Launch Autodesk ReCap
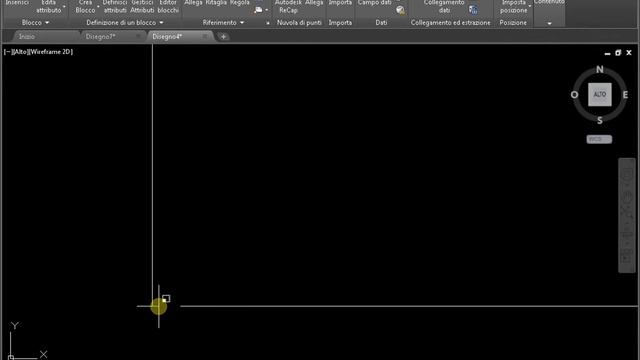The height and width of the screenshot is (360, 640). (x=288, y=7)
